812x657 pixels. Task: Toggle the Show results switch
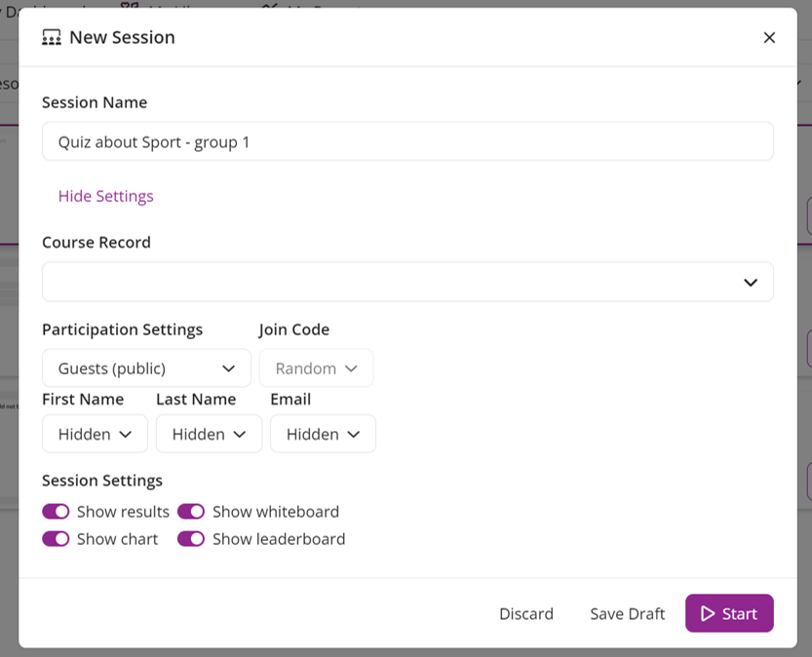click(x=56, y=512)
